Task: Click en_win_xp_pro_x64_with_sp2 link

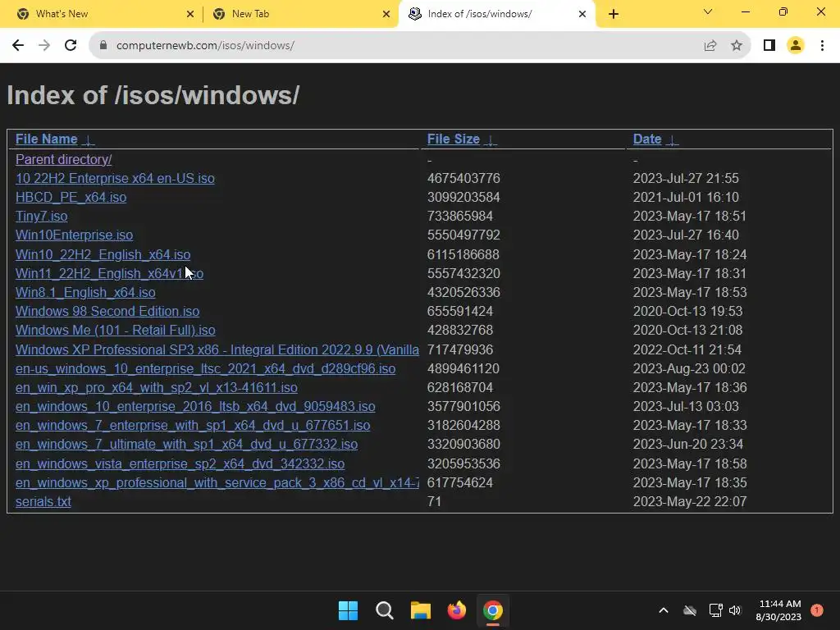Action: [157, 387]
